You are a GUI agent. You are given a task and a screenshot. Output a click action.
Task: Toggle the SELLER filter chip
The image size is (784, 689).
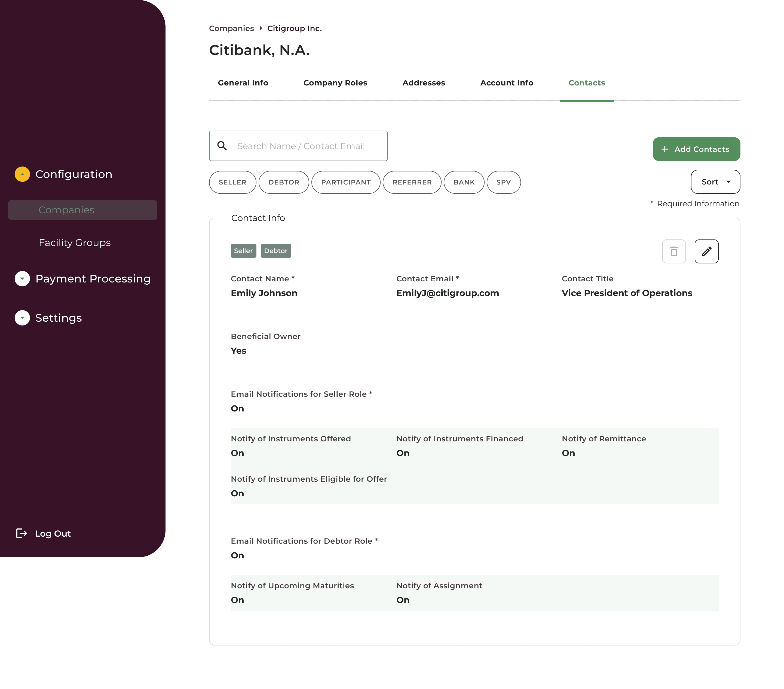click(232, 182)
